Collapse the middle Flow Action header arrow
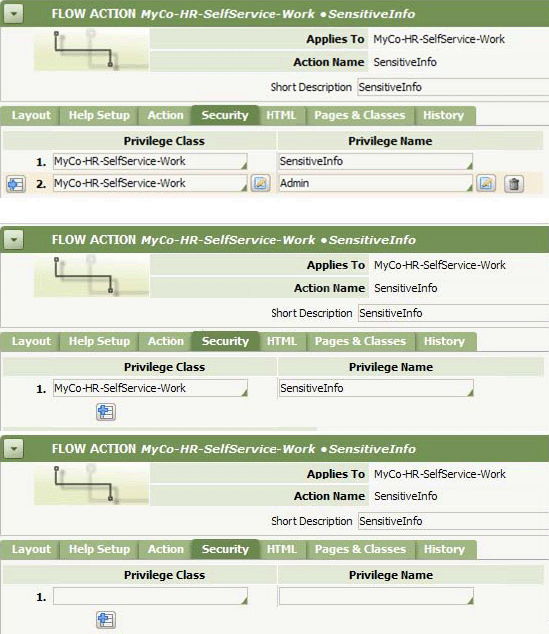Screen dimensions: 549x634 [x=13, y=240]
